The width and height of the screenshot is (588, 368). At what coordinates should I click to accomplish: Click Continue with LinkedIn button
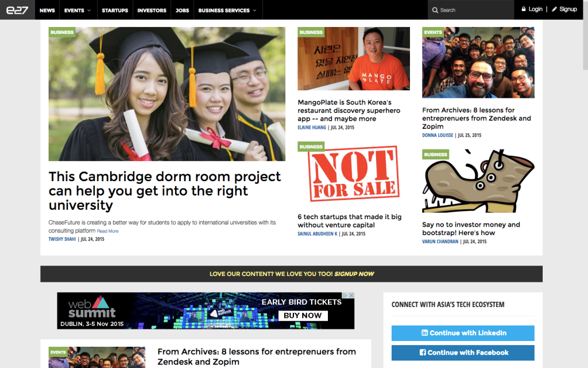(x=463, y=333)
